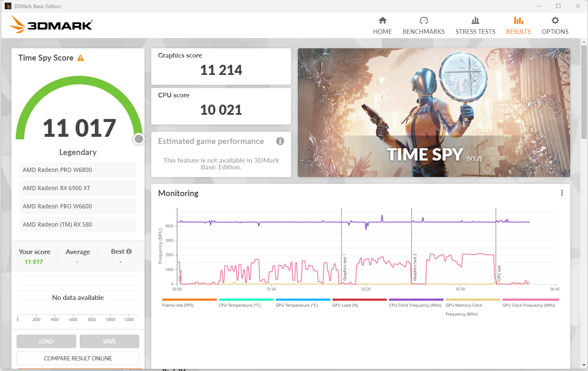Screen dimensions: 588x371
Task: Click the No data available message
Action: coord(78,298)
